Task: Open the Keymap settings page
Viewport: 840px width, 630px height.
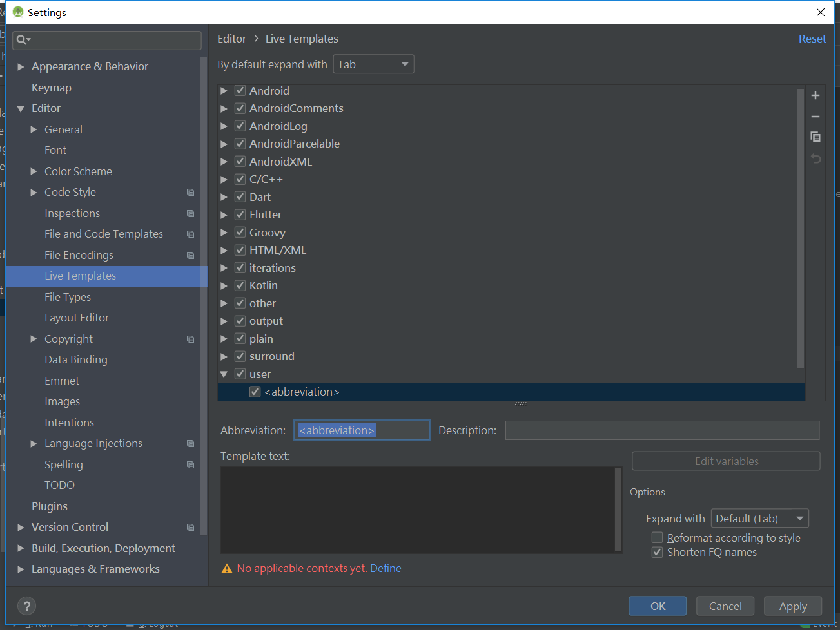Action: 52,88
